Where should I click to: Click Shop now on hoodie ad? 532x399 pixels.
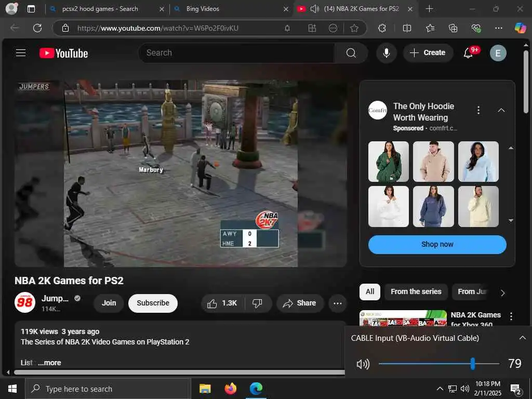pos(437,244)
